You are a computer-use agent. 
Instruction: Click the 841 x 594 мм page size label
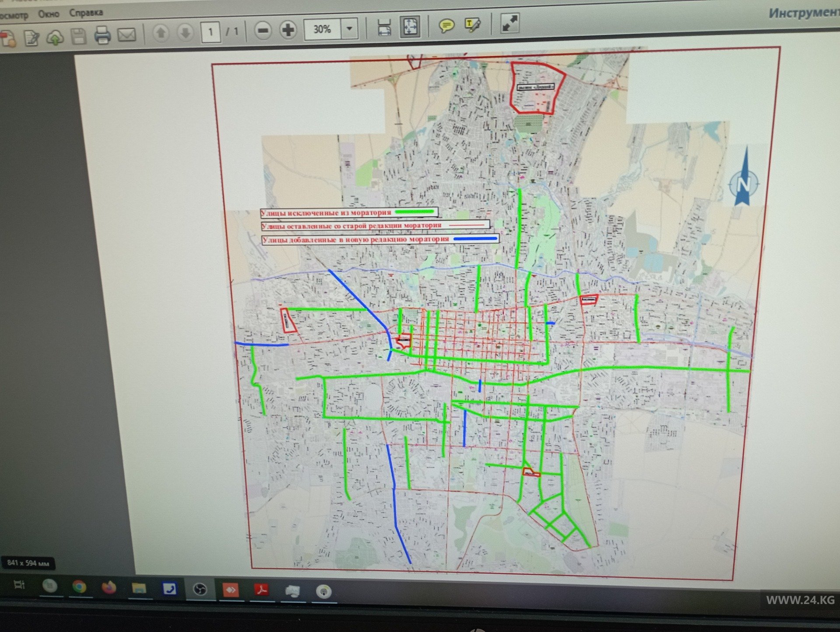click(28, 563)
